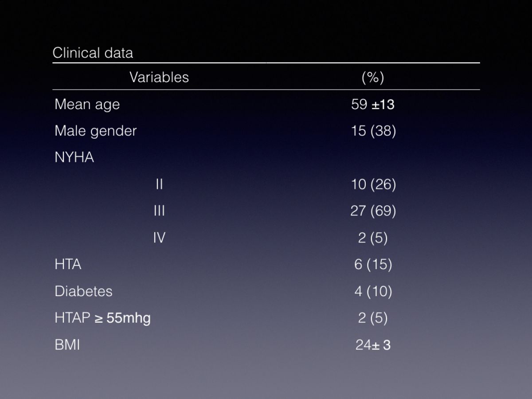532x399 pixels.
Task: Select the '(%)' column header
Action: (373, 78)
